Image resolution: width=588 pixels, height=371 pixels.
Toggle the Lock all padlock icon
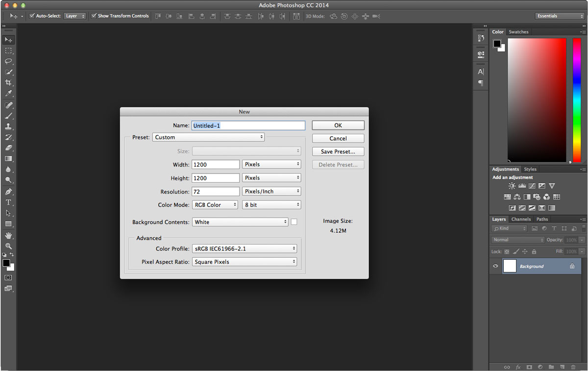click(534, 251)
